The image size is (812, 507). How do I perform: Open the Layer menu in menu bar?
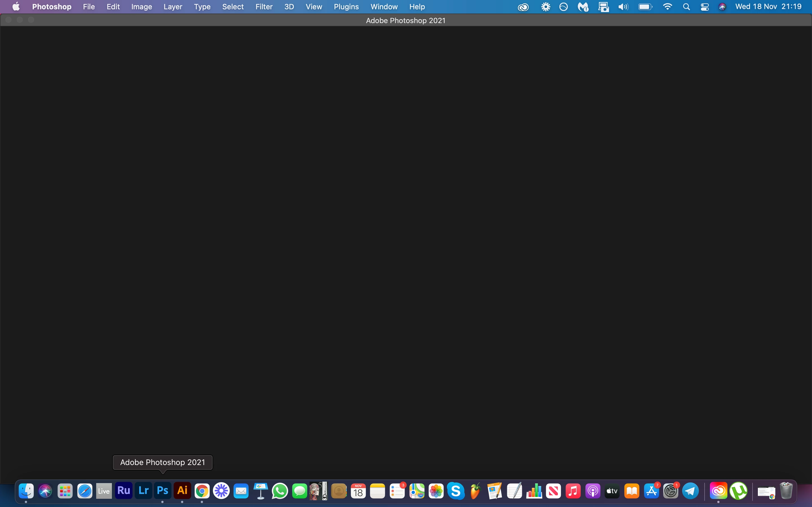(173, 7)
